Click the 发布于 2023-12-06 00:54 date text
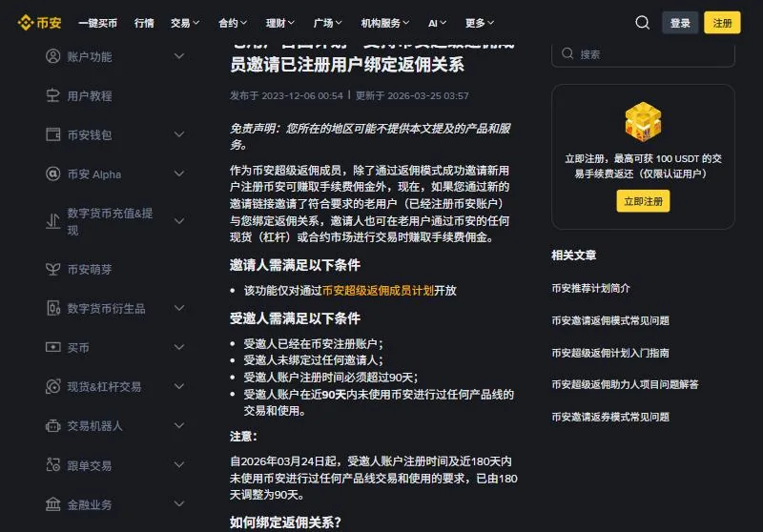The image size is (763, 532). 286,95
